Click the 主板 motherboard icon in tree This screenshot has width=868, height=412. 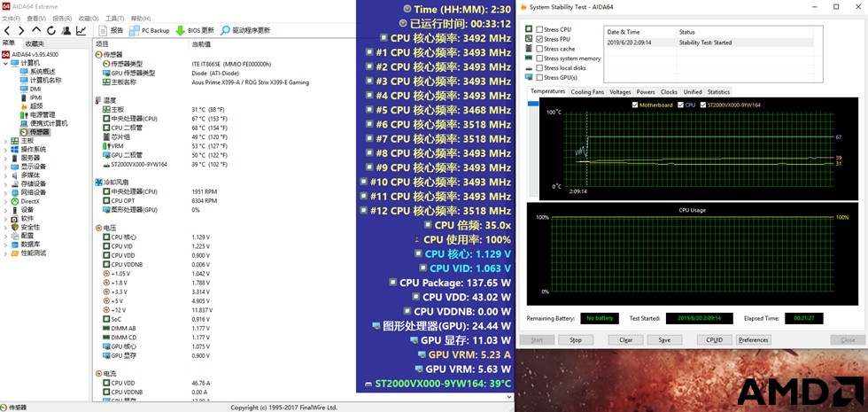pos(15,141)
